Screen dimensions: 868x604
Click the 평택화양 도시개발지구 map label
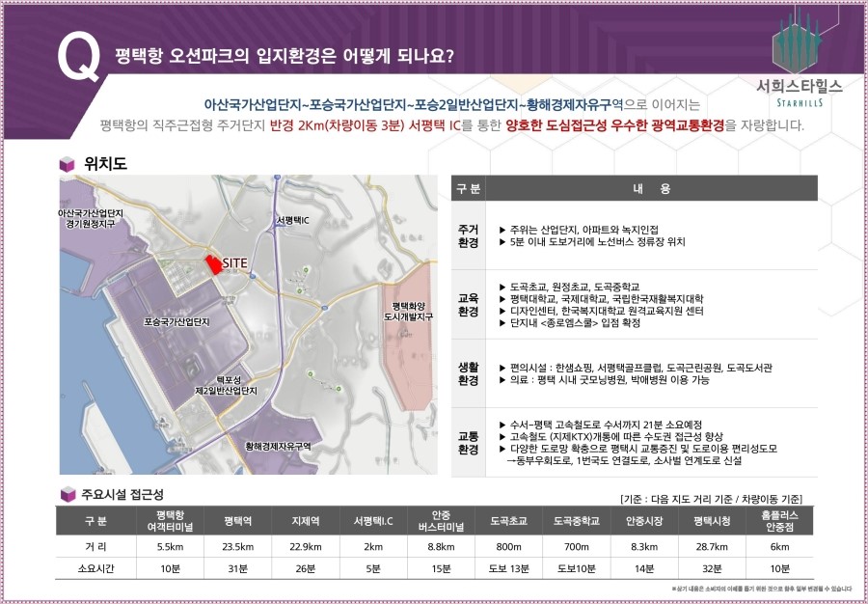[408, 312]
